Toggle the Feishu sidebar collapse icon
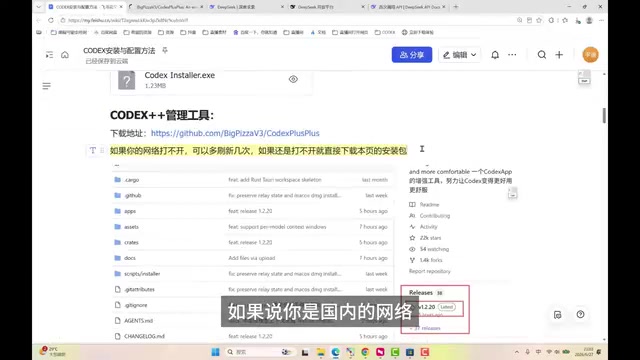This screenshot has width=640, height=360. (x=49, y=55)
